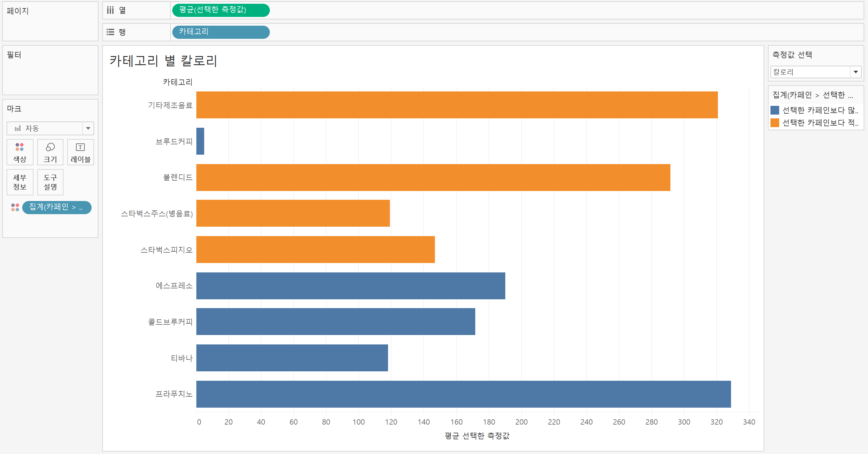Click the 평균(선택한 측정값) pill on columns shelf

221,10
